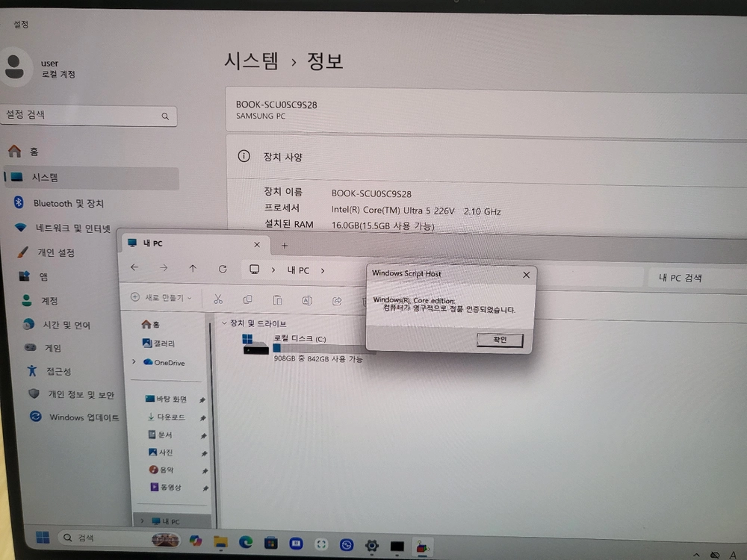747x560 pixels.
Task: Click the 내 PC 검색 search box
Action: coord(698,278)
